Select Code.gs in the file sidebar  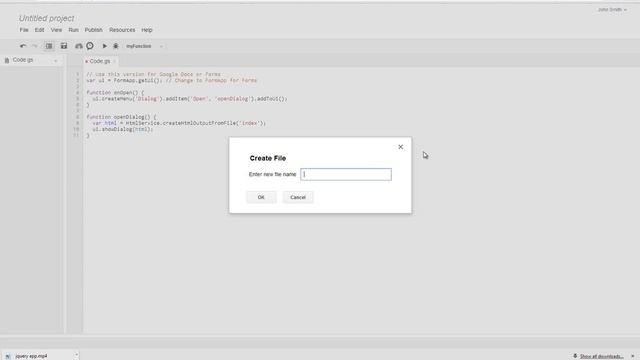[23, 60]
